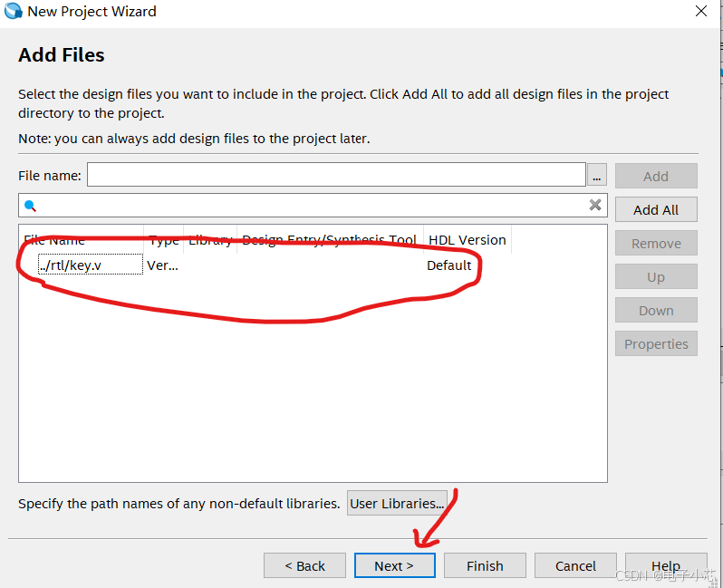Clear the file filter with the X icon
723x588 pixels.
point(595,205)
